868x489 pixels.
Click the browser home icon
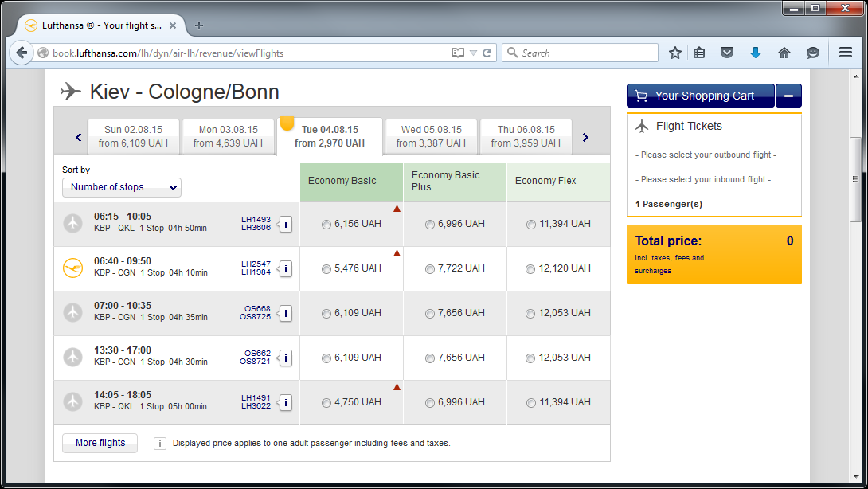coord(784,53)
